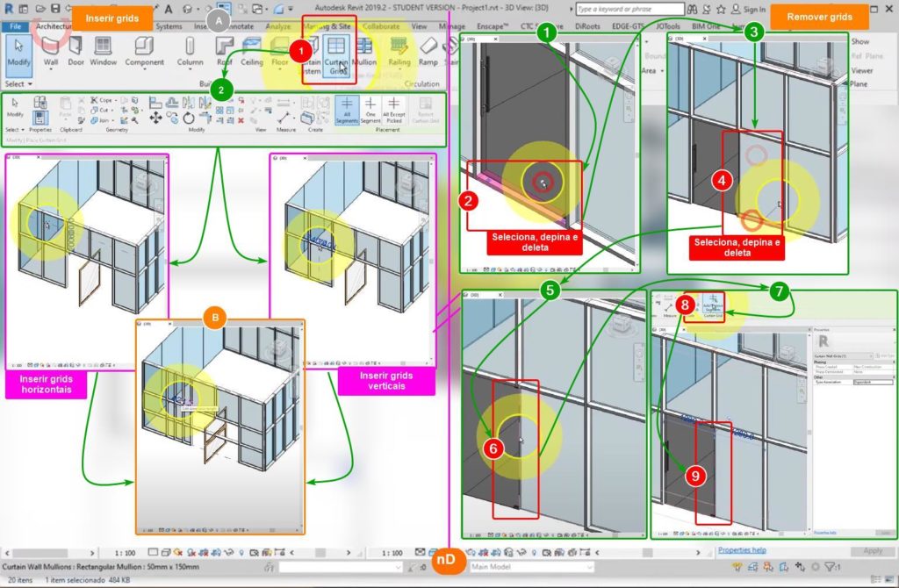Image resolution: width=899 pixels, height=588 pixels.
Task: Select the Wall tool in the ribbon
Action: coord(52,52)
